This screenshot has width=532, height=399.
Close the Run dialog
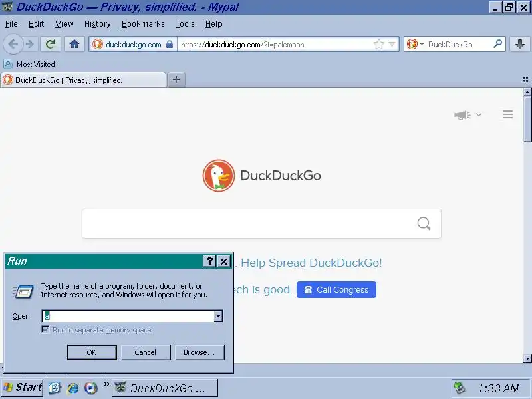click(x=224, y=261)
